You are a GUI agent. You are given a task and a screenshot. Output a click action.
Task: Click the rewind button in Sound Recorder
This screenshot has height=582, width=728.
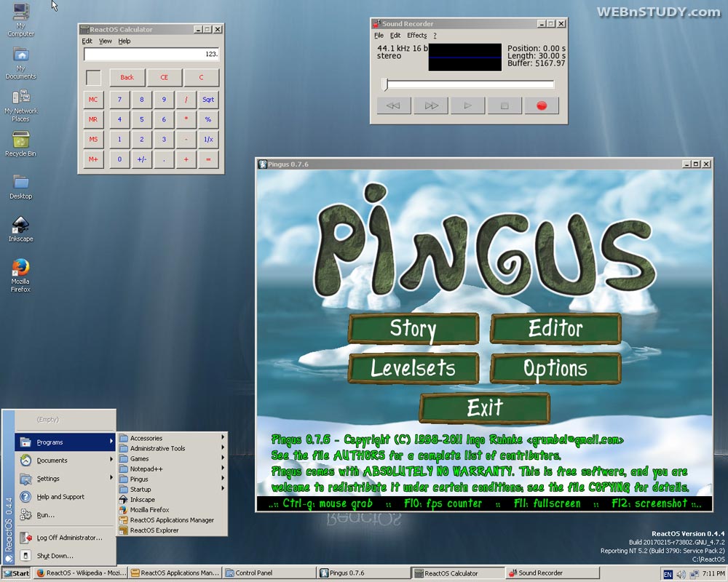tap(394, 105)
